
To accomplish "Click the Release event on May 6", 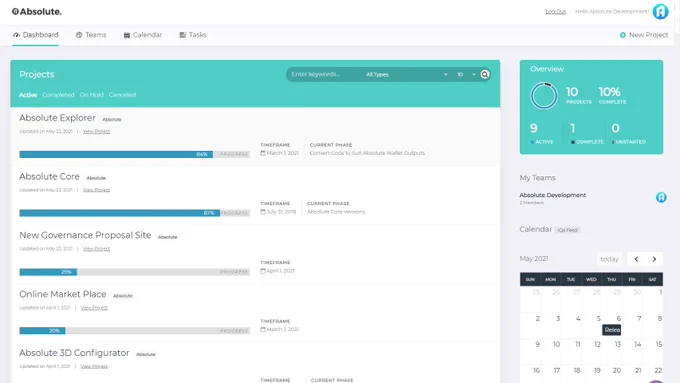I will pos(611,330).
